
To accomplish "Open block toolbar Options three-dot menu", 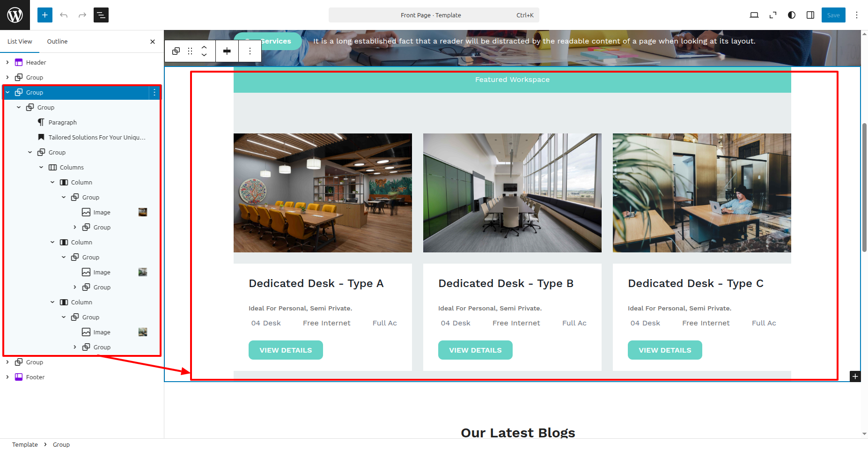I will [250, 51].
